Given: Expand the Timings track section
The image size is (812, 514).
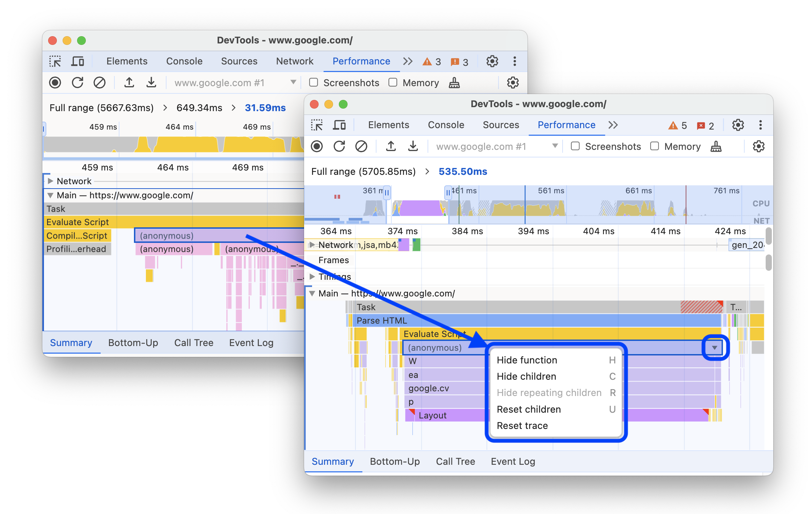Looking at the screenshot, I should click(312, 276).
